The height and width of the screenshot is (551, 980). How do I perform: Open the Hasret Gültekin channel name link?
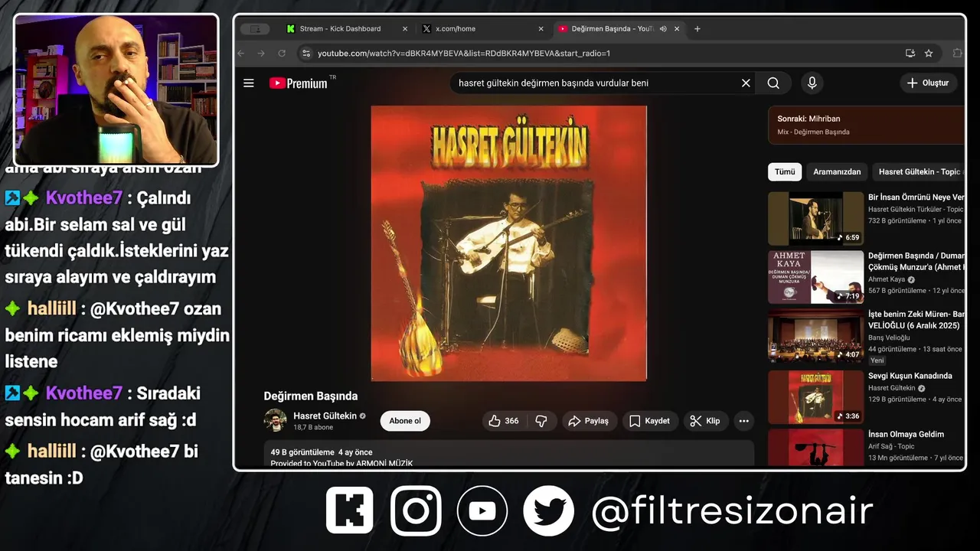tap(325, 416)
